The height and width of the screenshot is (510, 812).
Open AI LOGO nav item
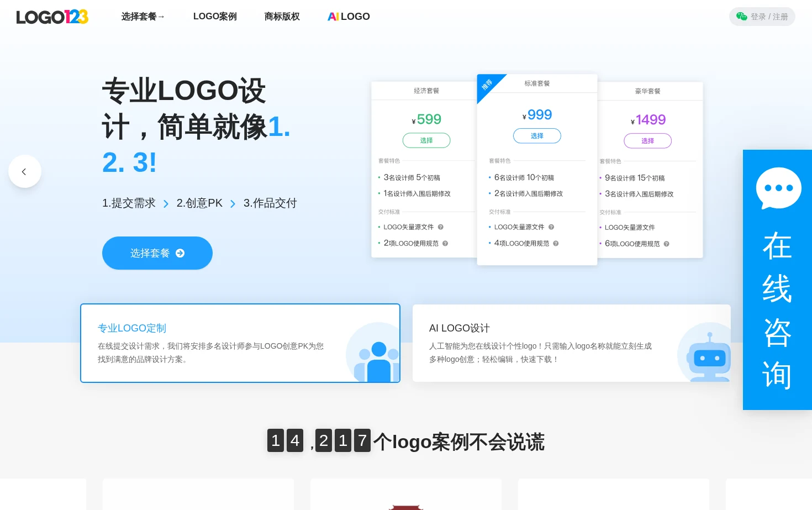pyautogui.click(x=349, y=17)
